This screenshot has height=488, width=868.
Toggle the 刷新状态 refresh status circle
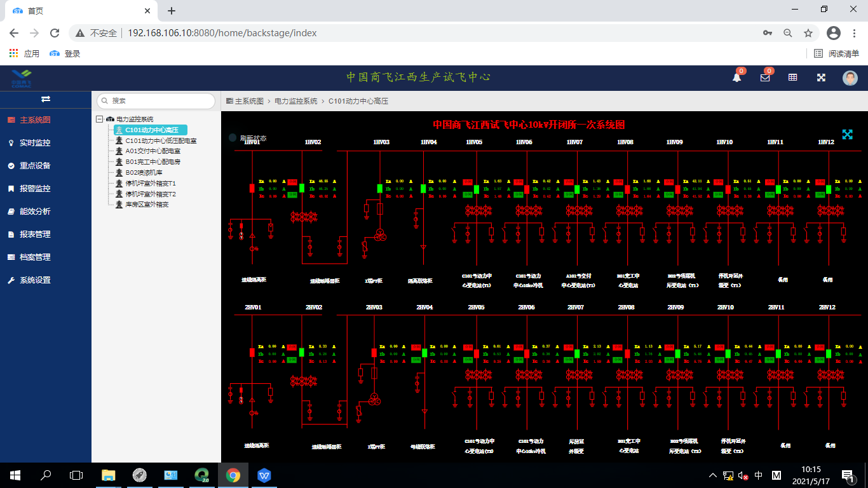(233, 138)
